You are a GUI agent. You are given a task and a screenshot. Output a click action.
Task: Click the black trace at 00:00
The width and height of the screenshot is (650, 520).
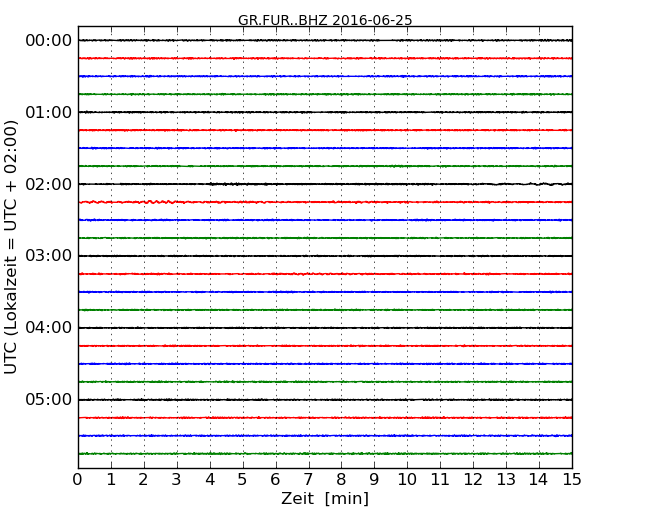click(x=325, y=40)
